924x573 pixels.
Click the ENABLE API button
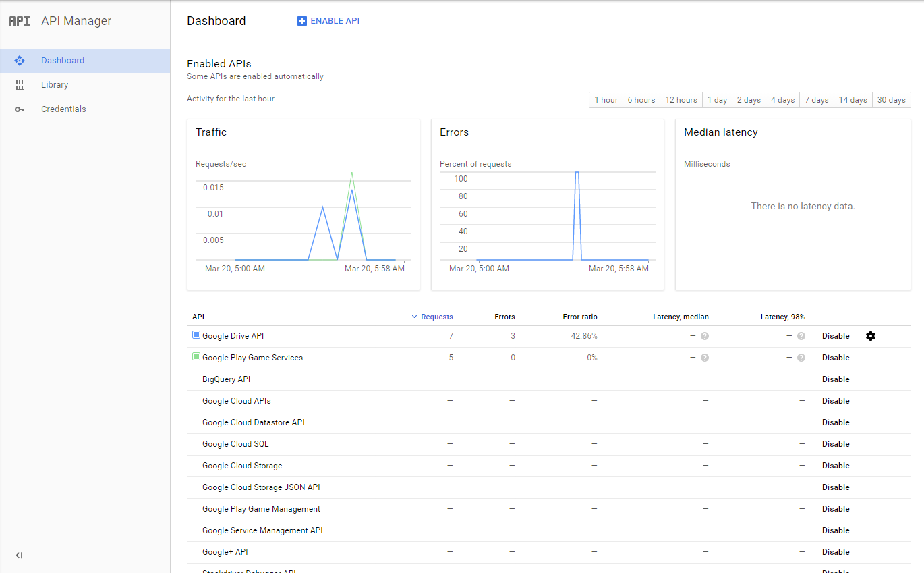coord(328,21)
